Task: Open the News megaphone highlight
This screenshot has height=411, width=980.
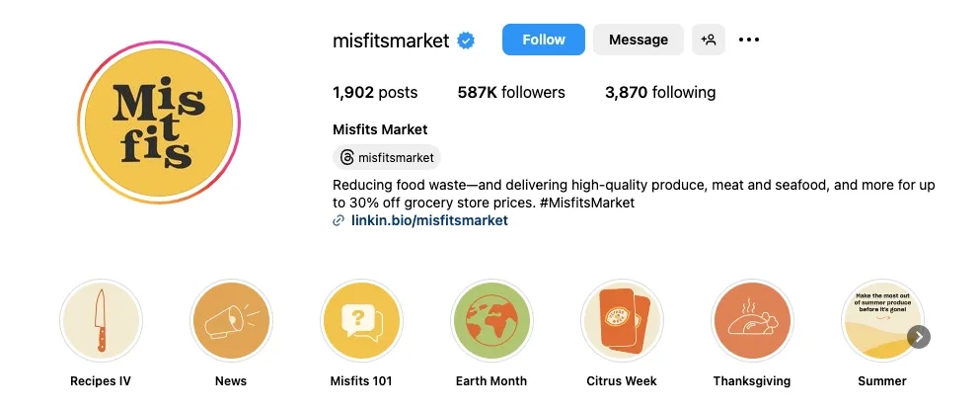Action: coord(231,320)
